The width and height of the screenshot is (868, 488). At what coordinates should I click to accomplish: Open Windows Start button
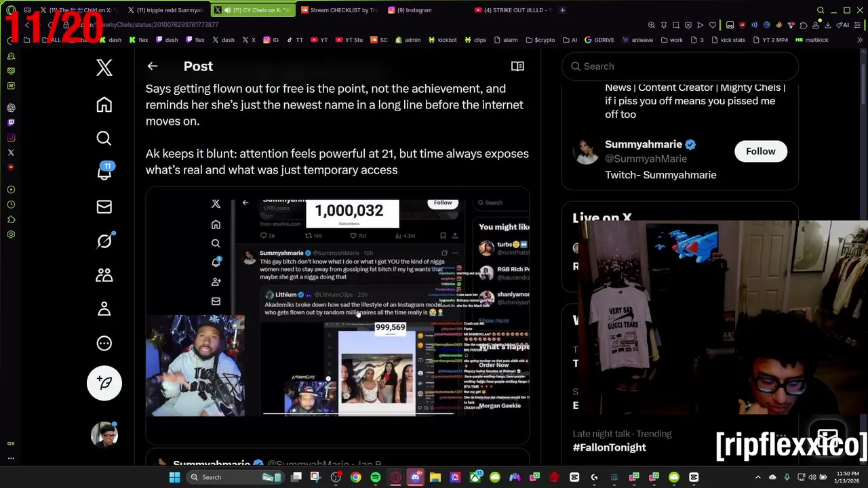click(x=174, y=477)
